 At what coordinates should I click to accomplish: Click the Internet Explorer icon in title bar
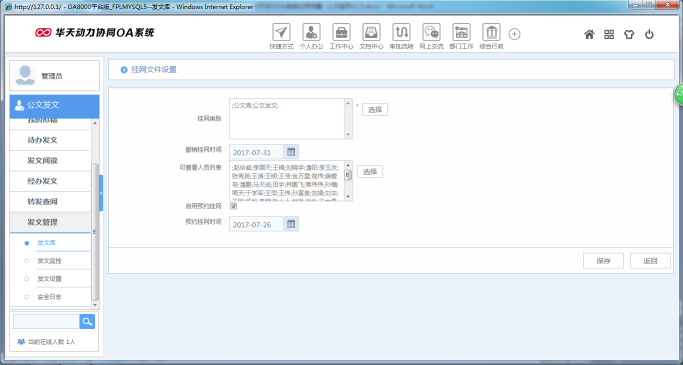8,7
